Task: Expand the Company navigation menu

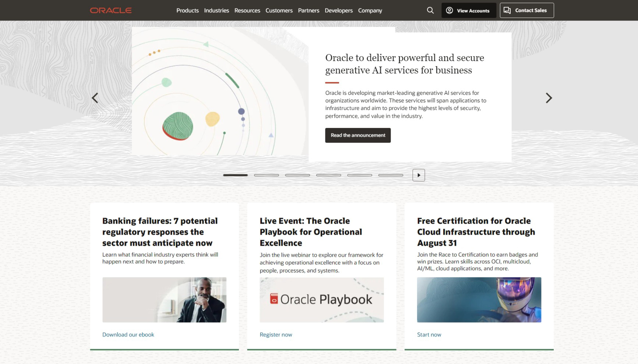Action: 370,11
